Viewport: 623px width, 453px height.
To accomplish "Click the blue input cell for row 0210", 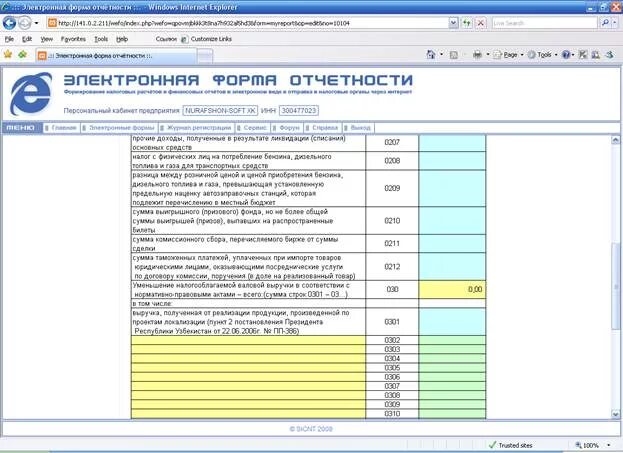I will click(452, 221).
